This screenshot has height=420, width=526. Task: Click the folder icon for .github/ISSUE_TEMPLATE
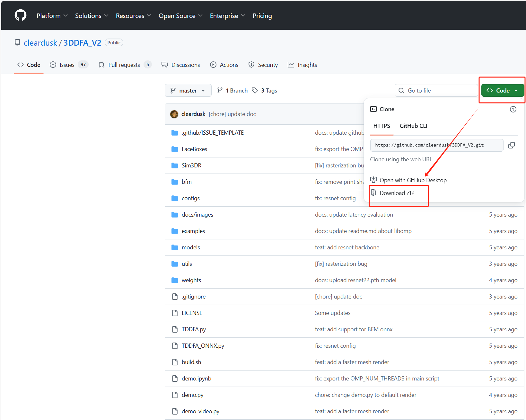175,133
